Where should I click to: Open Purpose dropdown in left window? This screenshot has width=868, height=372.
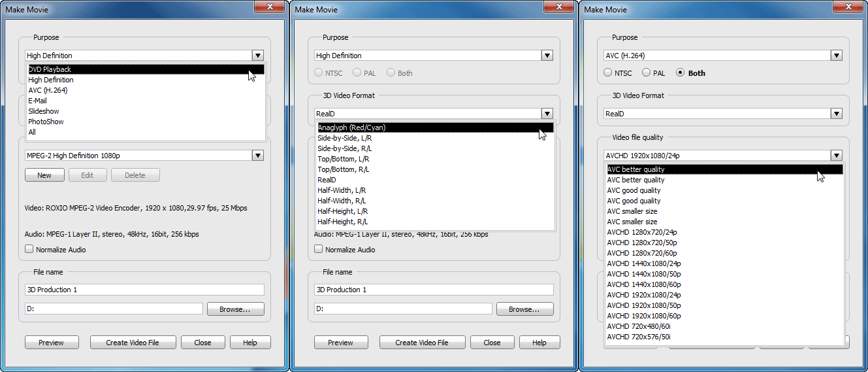point(258,56)
